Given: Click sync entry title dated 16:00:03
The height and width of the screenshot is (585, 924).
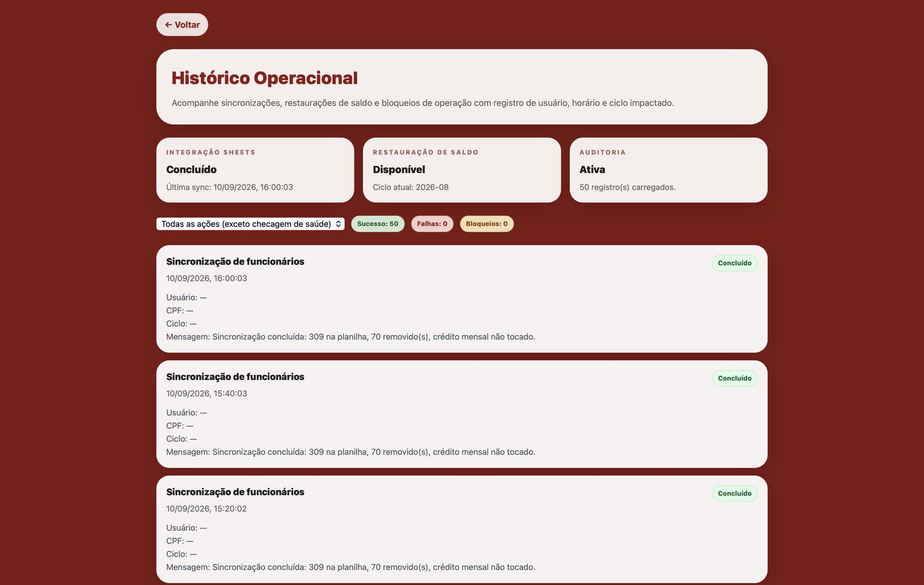Looking at the screenshot, I should click(235, 261).
